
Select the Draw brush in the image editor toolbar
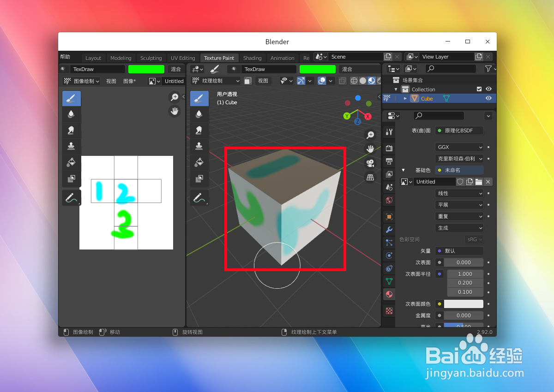72,99
